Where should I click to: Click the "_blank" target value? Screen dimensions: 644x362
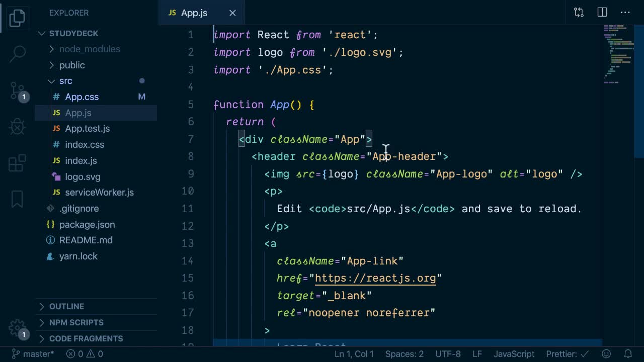pos(347,296)
